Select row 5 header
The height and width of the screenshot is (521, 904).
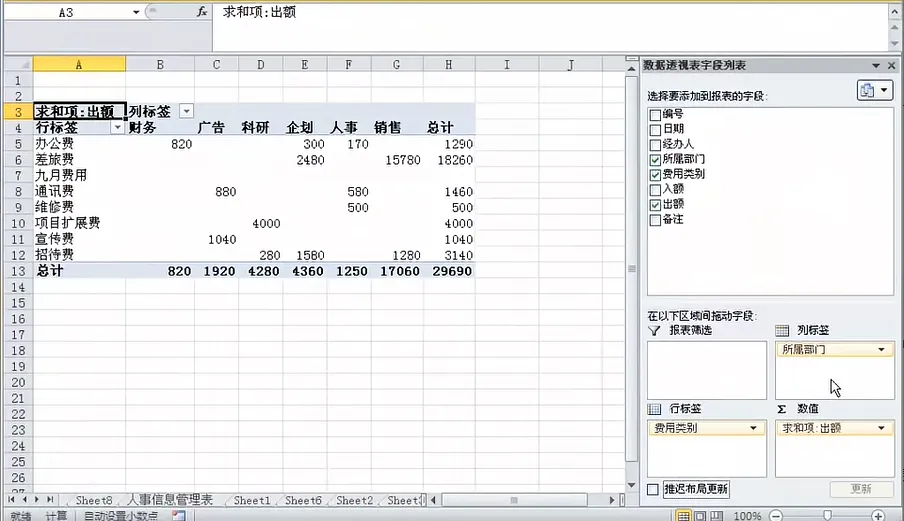coord(18,144)
